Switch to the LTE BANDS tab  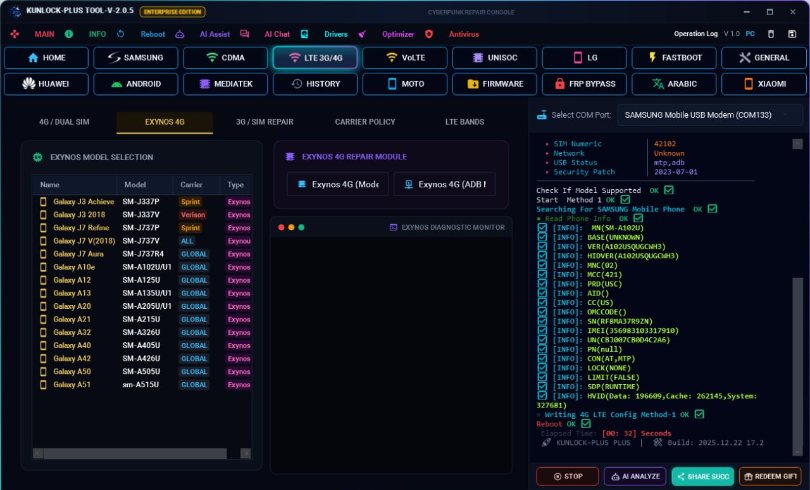tap(464, 122)
